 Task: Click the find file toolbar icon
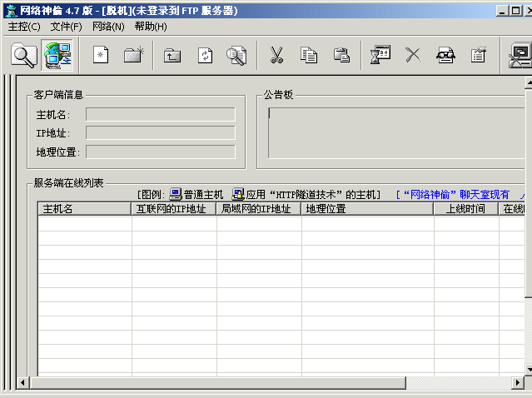(237, 56)
